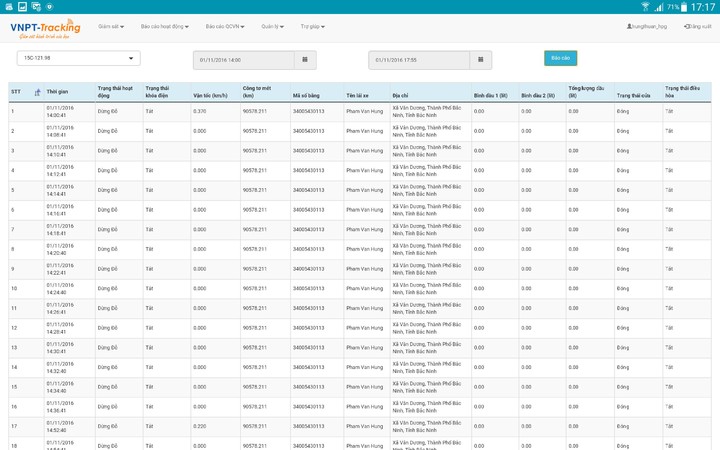Click the start date field 01/11/2016 14:00
The image size is (720, 450).
tap(244, 60)
